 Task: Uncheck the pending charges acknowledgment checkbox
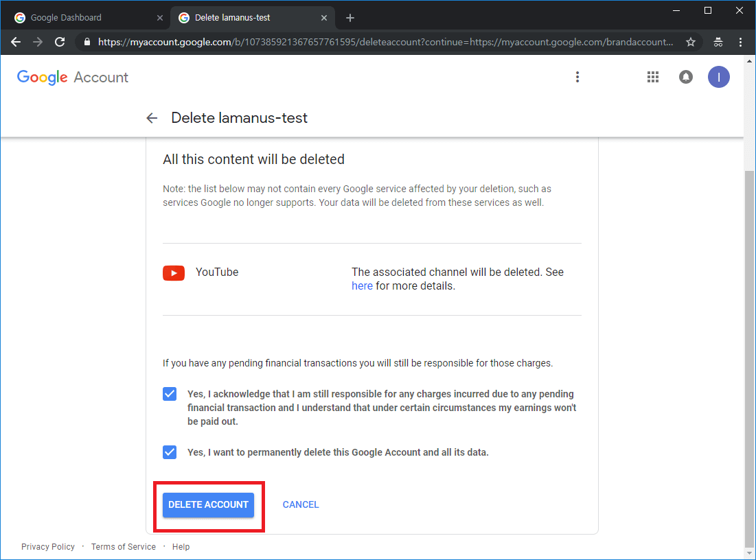click(x=170, y=394)
